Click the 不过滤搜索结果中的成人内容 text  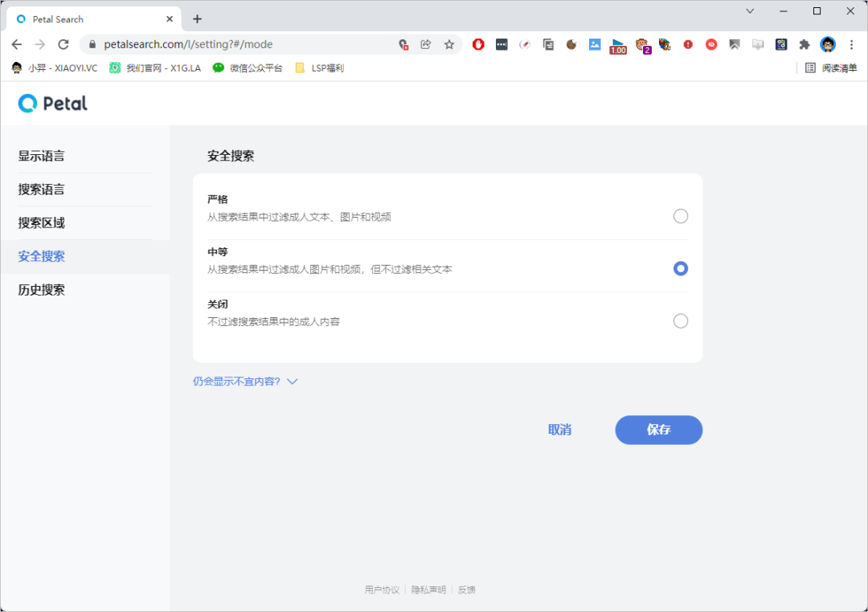click(x=273, y=322)
